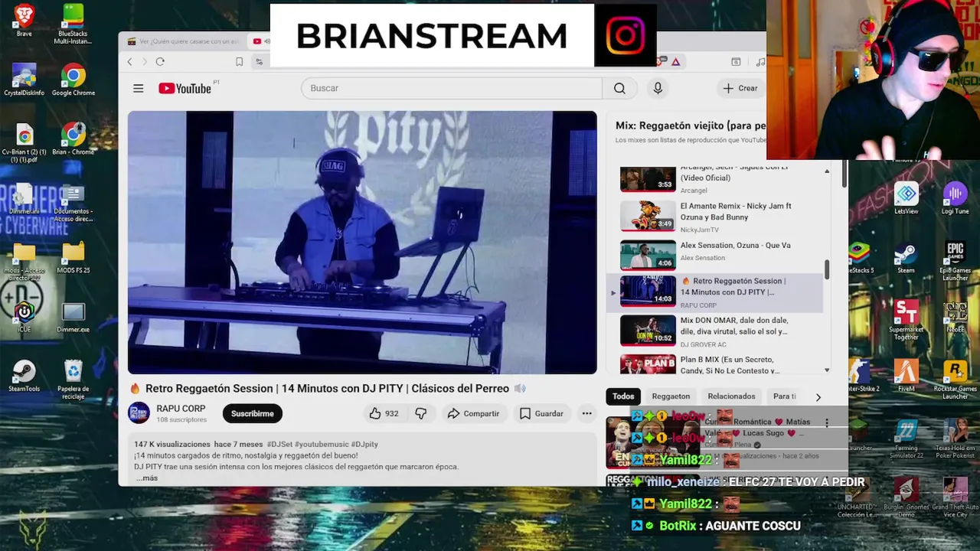Open the Logi Tune desktop shortcut
Viewport: 980px width, 551px height.
[955, 197]
